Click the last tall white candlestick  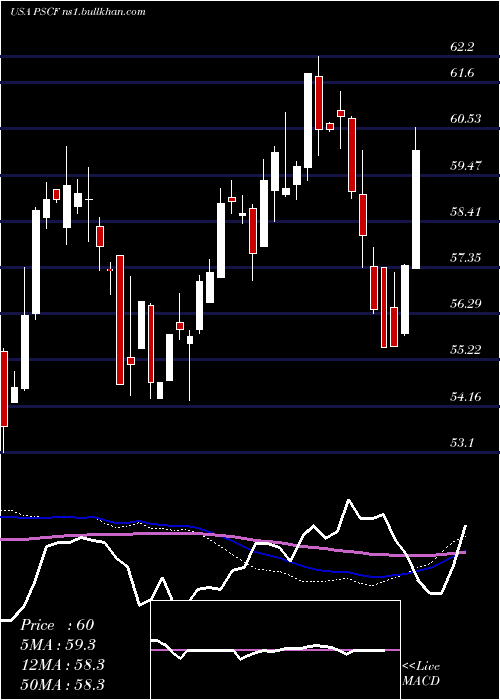tap(416, 209)
